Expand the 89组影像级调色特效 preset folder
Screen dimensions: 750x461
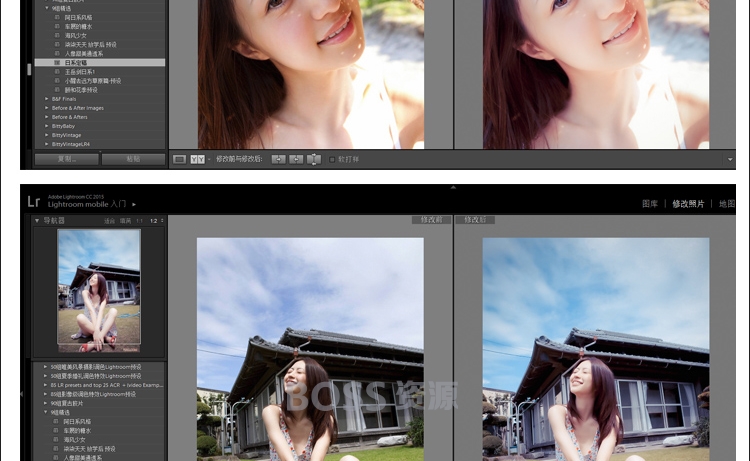coord(45,394)
